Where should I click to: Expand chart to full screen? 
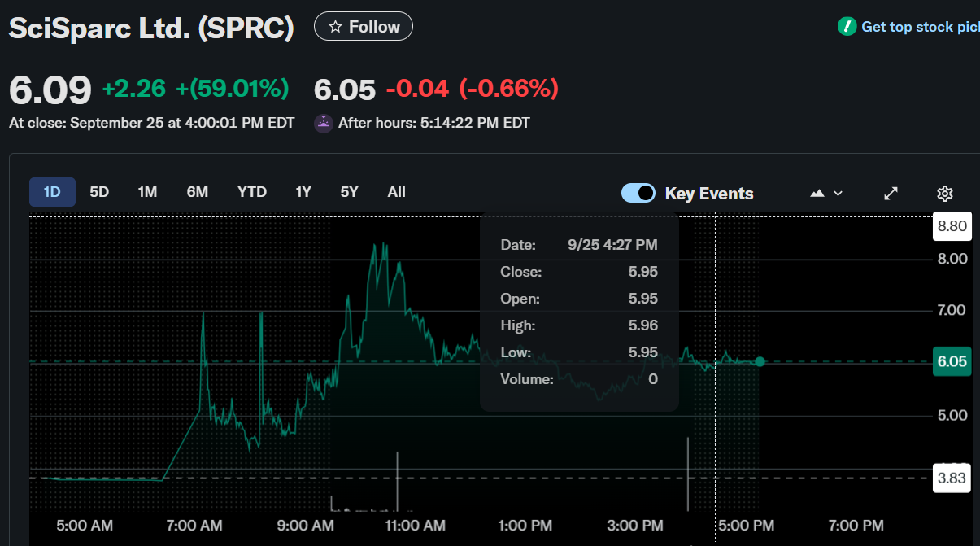coord(891,194)
